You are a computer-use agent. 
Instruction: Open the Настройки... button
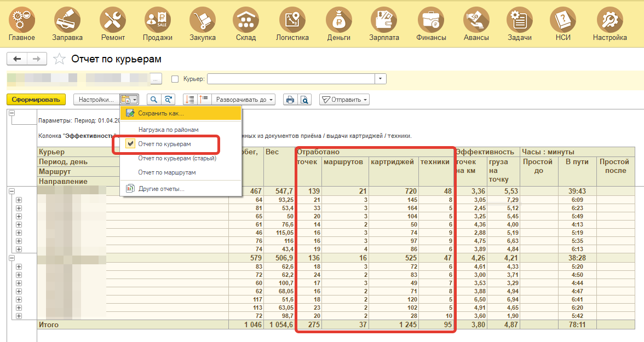point(96,100)
